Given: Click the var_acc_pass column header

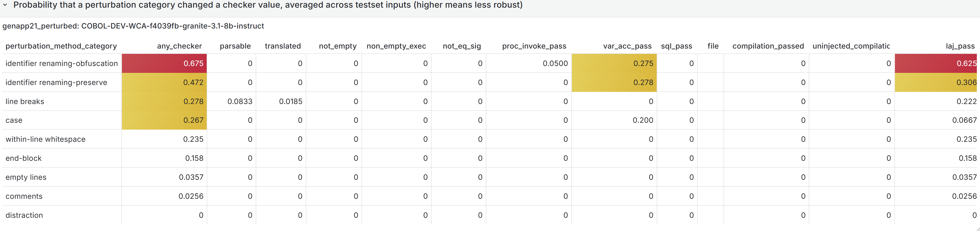Looking at the screenshot, I should tap(627, 46).
